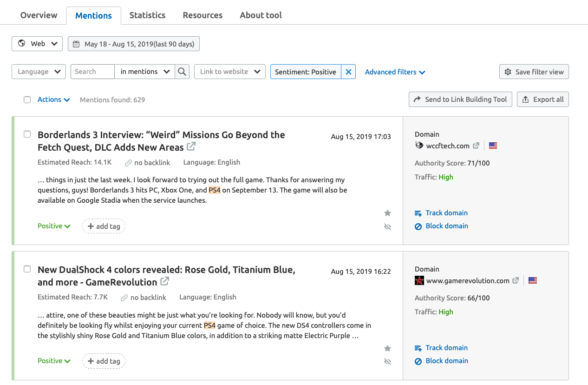Open the Link to website dropdown
This screenshot has height=385, width=588.
(230, 72)
